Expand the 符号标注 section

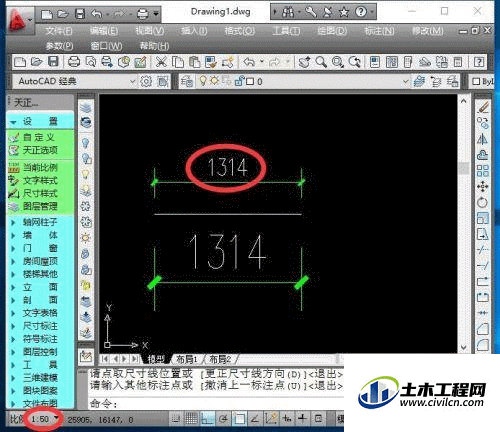click(x=13, y=339)
